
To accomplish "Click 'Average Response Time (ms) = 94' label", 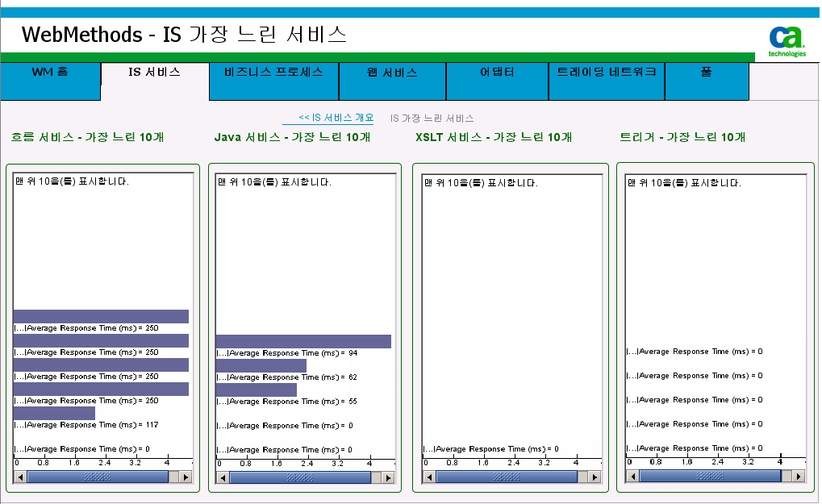I will [x=287, y=353].
